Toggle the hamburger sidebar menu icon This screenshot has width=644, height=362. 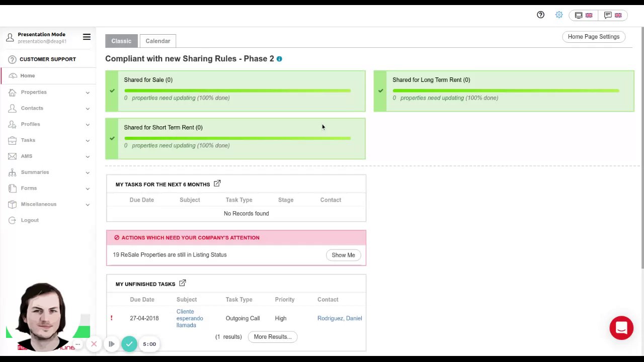point(87,37)
